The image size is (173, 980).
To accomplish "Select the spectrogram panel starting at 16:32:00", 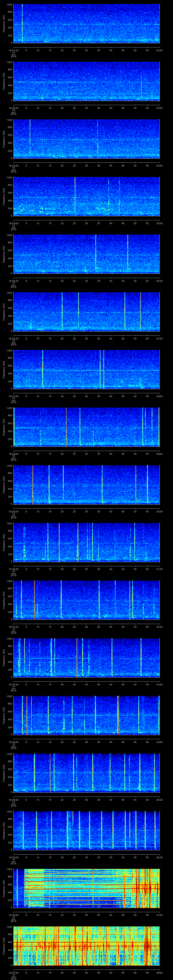I will [87, 658].
